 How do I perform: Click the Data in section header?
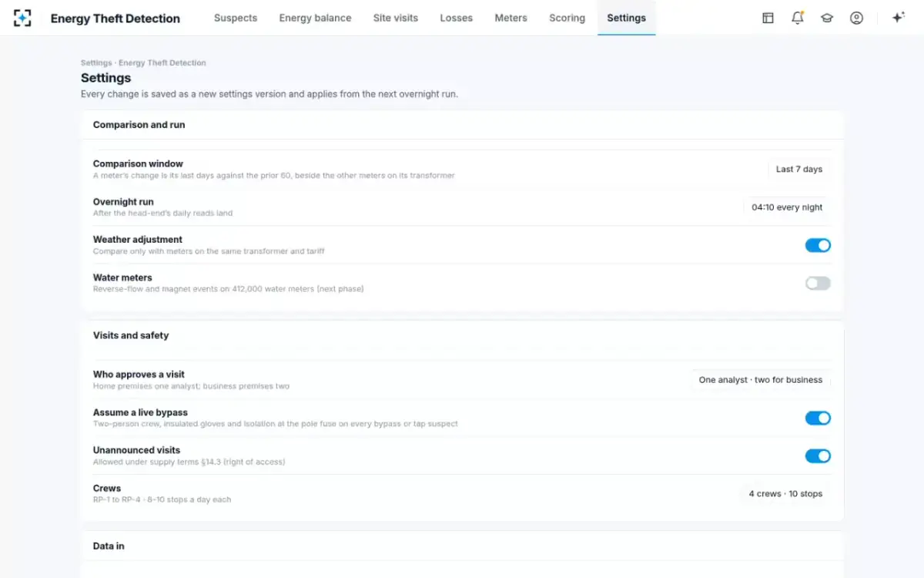pos(109,546)
